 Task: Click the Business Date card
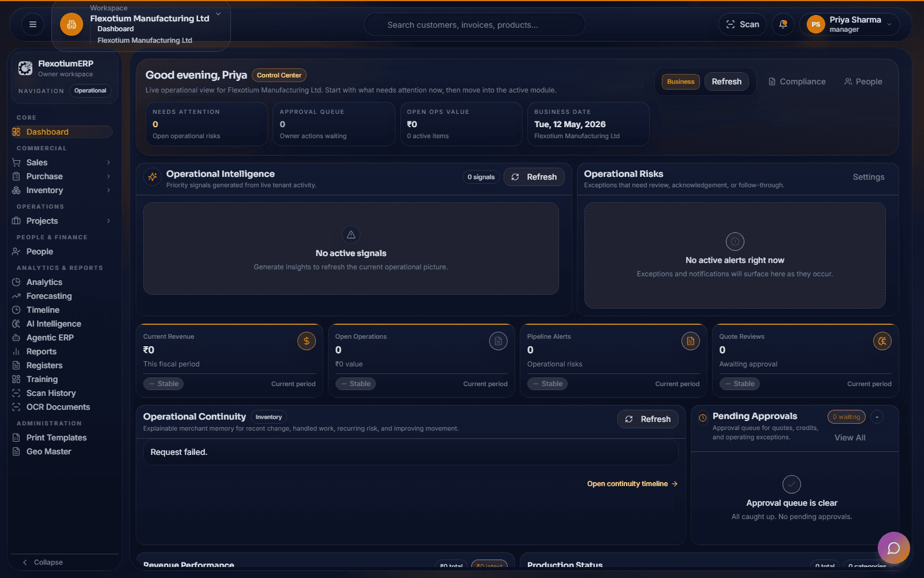(588, 124)
